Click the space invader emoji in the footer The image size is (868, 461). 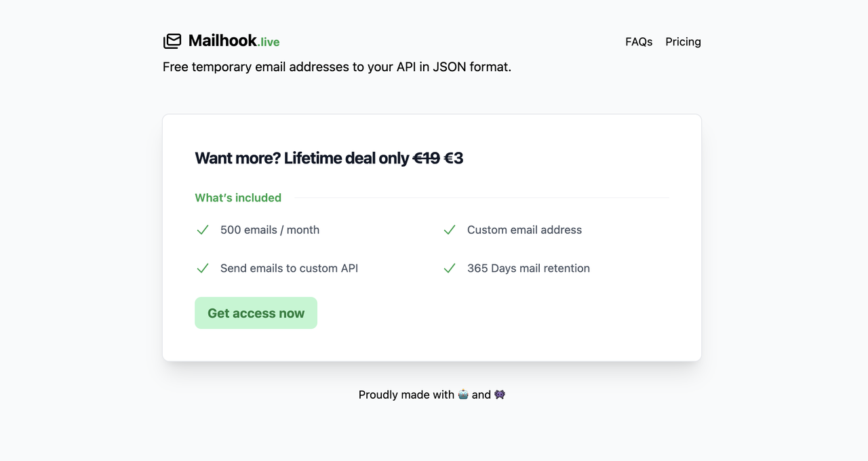500,394
